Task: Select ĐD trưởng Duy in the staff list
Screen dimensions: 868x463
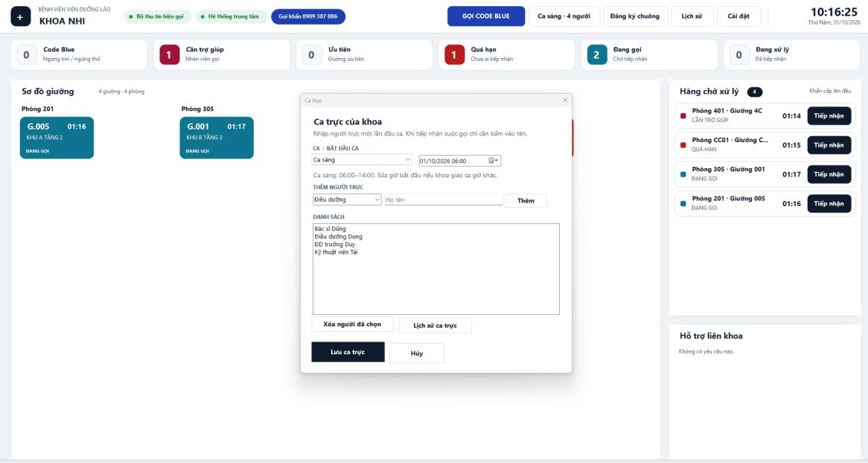Action: (335, 244)
